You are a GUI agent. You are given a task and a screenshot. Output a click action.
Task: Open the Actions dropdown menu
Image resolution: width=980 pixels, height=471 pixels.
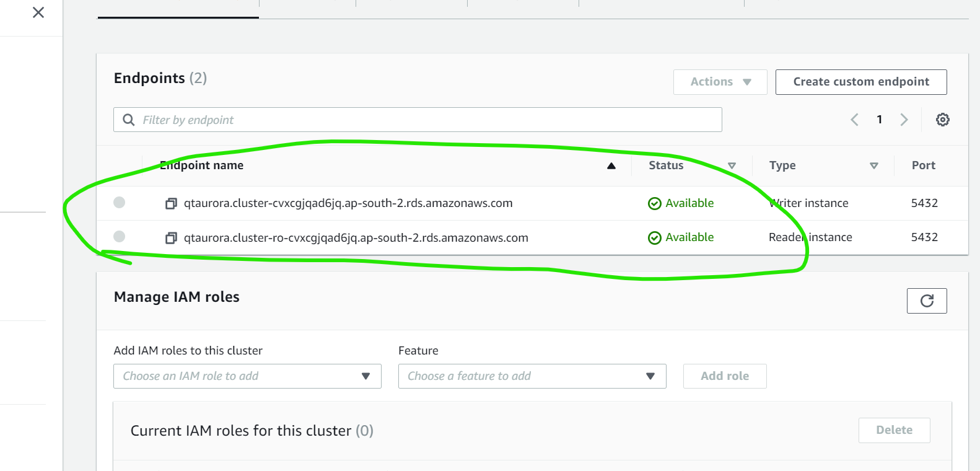(x=720, y=82)
